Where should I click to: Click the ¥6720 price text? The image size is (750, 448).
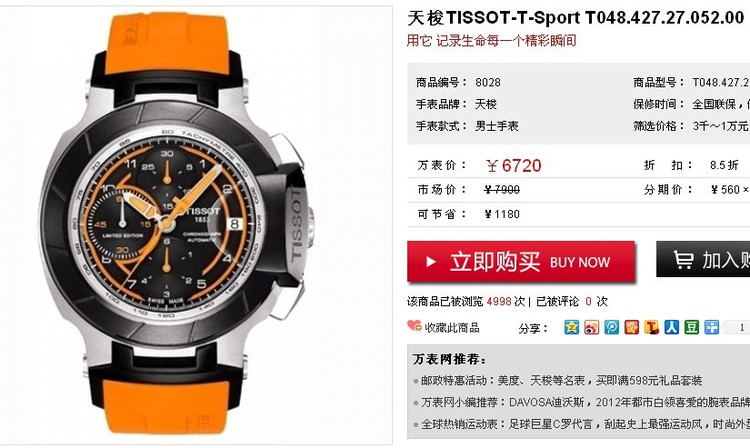(513, 166)
